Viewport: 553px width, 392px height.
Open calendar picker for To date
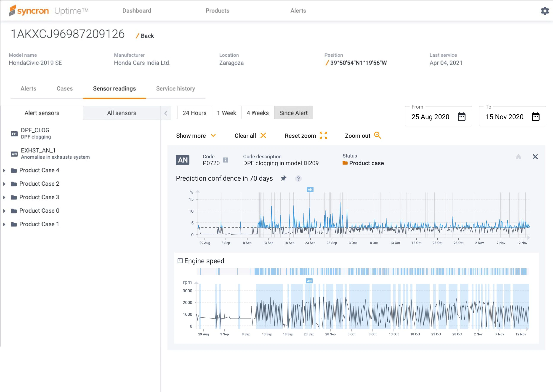(x=536, y=117)
